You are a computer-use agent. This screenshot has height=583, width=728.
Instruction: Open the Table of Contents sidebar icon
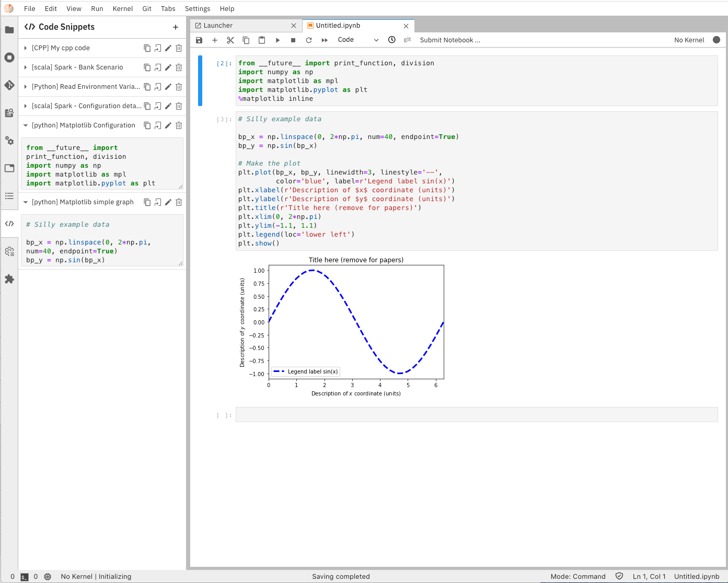coord(9,196)
